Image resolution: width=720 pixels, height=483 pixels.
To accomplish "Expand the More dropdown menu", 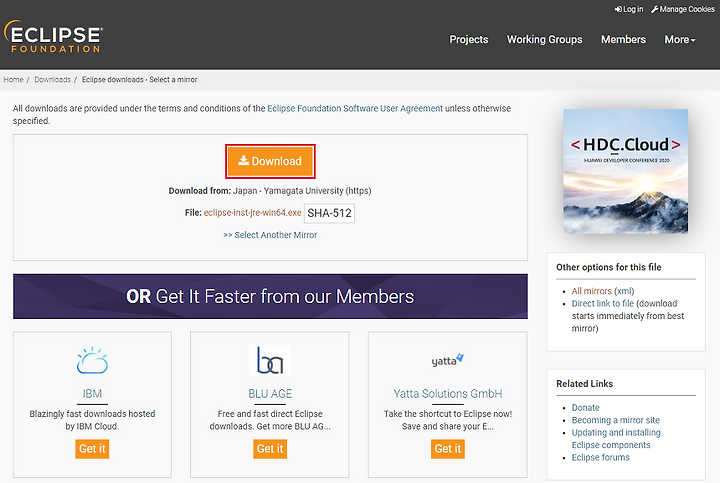I will tap(680, 39).
